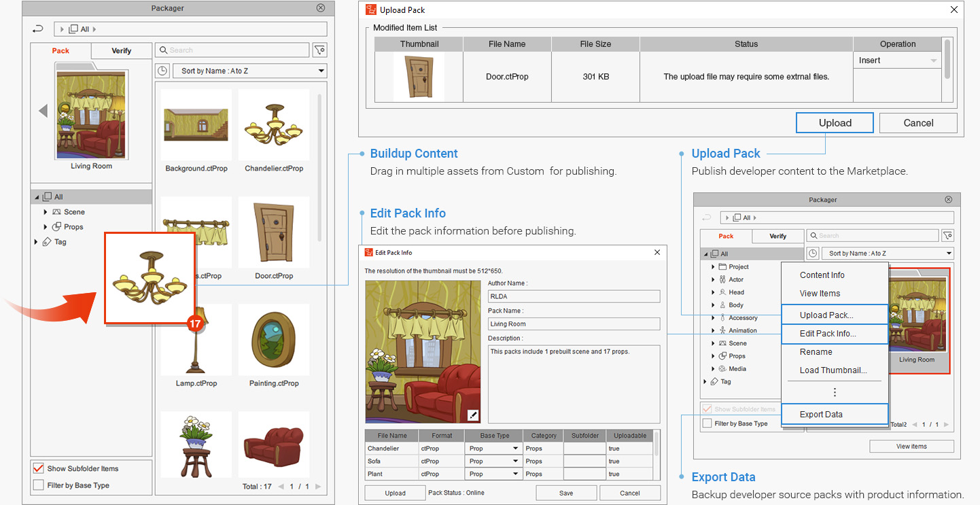980x505 pixels.
Task: Click the clock history icon beside Sort dropdown
Action: point(162,71)
